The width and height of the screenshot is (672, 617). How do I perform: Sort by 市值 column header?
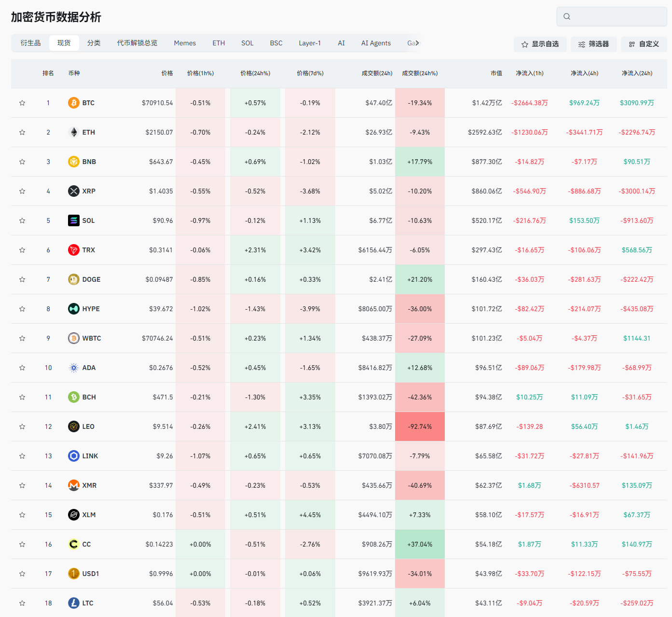pyautogui.click(x=496, y=73)
